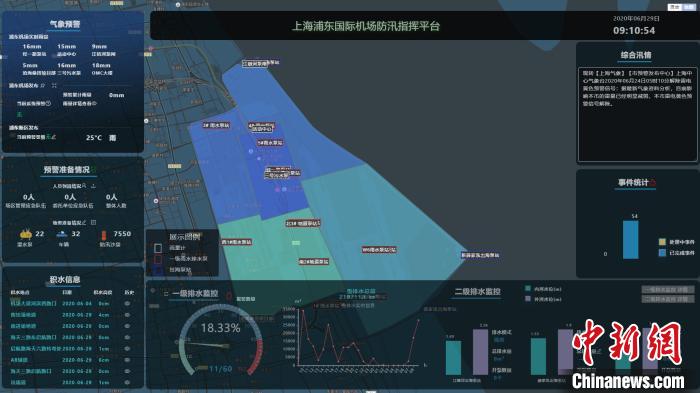Toggle purple 外河水位 legend swatch
Screen dimensions: 700x393
(x=528, y=299)
